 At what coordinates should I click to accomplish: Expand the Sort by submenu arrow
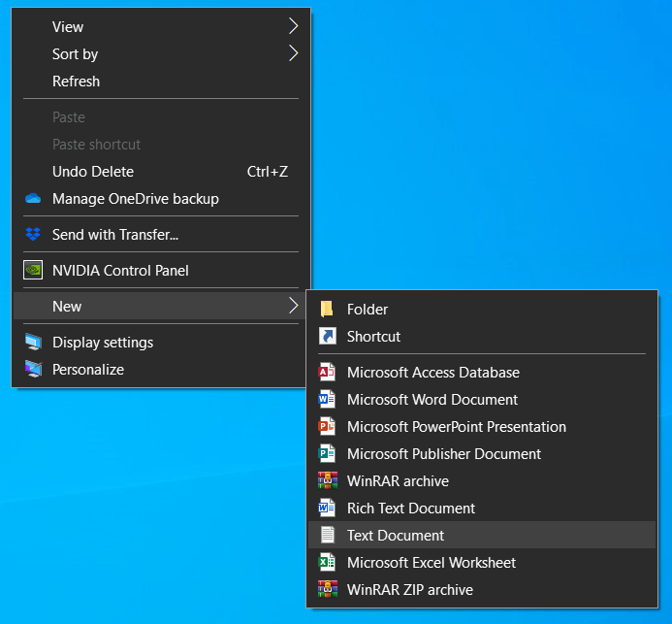pos(293,54)
